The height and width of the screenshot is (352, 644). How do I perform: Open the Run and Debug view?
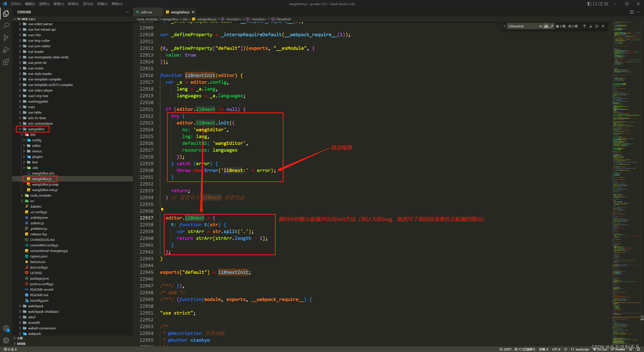(x=6, y=50)
